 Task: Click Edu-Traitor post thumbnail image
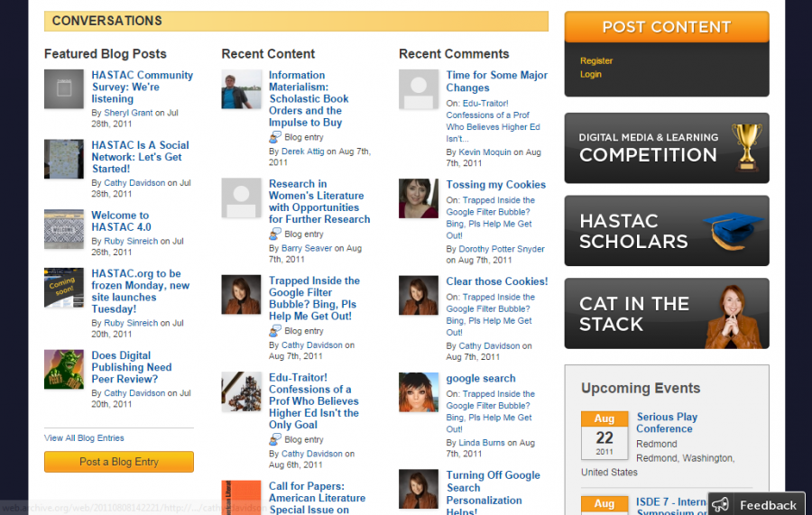click(x=241, y=391)
